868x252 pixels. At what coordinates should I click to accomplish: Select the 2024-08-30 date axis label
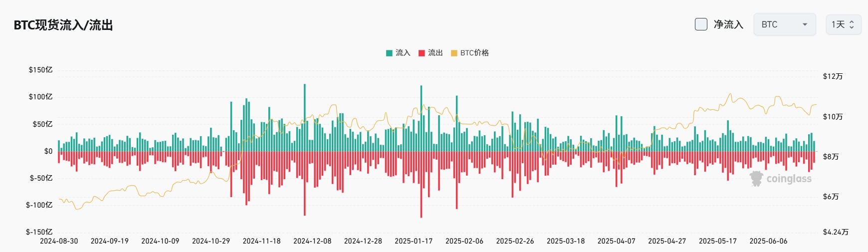(59, 241)
